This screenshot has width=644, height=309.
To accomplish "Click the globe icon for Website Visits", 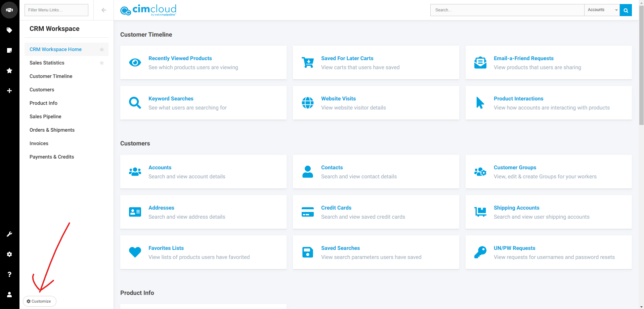I will tap(308, 103).
